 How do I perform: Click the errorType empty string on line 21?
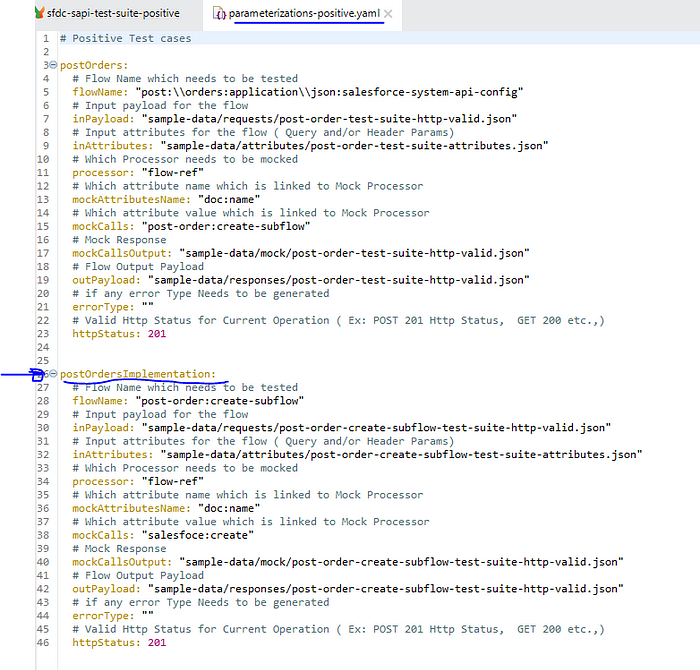(x=147, y=306)
